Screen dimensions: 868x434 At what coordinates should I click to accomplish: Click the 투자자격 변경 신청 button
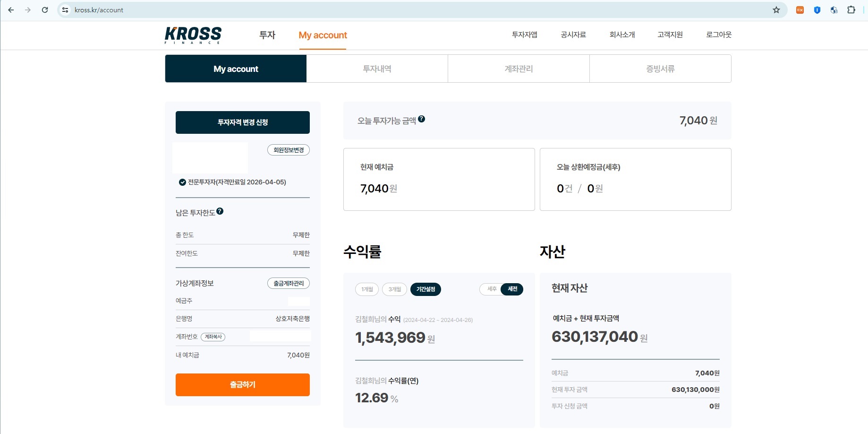(x=243, y=122)
